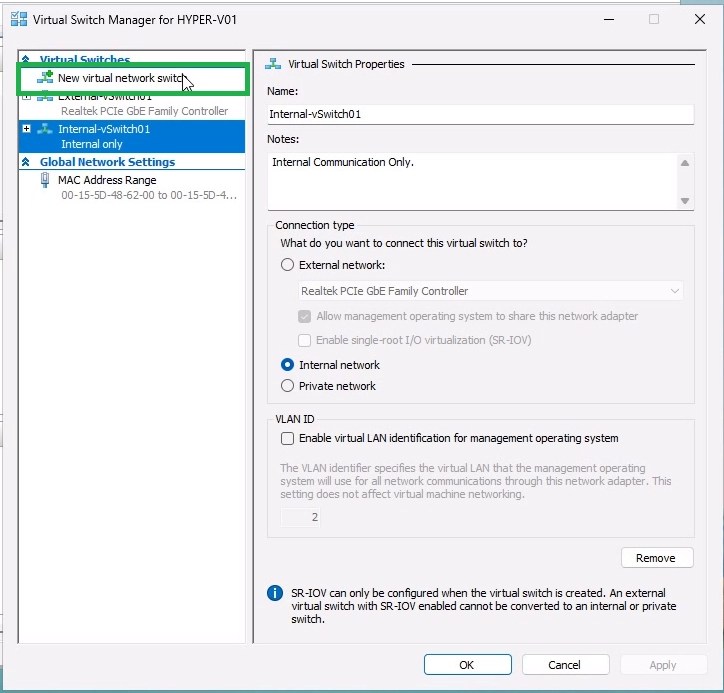Click the MAC Address Range icon

tap(45, 180)
